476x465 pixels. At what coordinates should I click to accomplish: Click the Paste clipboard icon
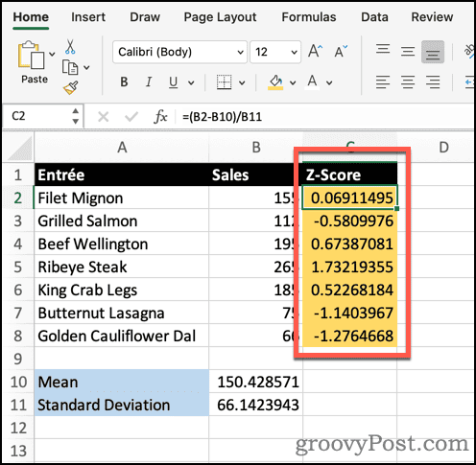31,55
